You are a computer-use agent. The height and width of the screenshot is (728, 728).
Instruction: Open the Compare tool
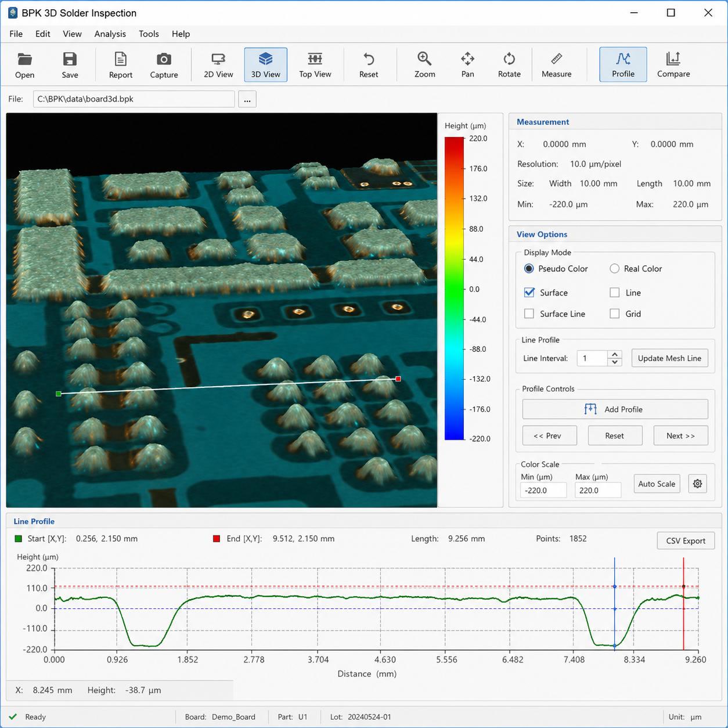coord(673,65)
